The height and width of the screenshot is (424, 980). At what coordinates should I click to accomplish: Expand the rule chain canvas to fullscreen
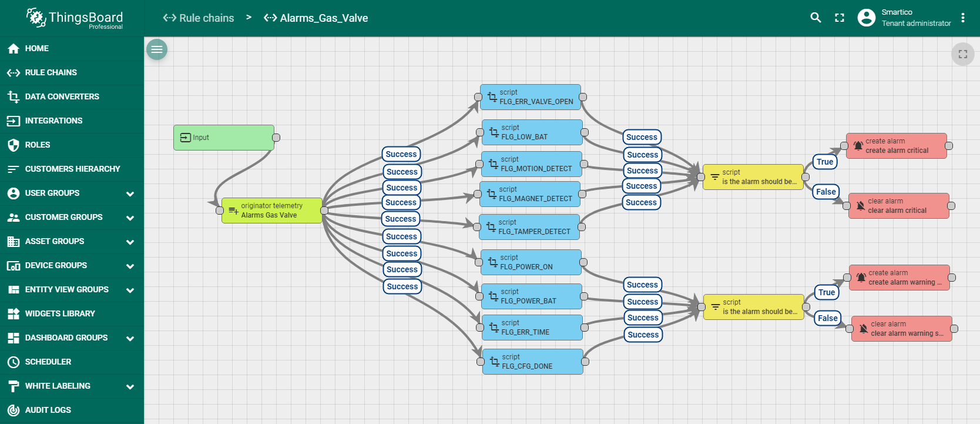[x=962, y=54]
